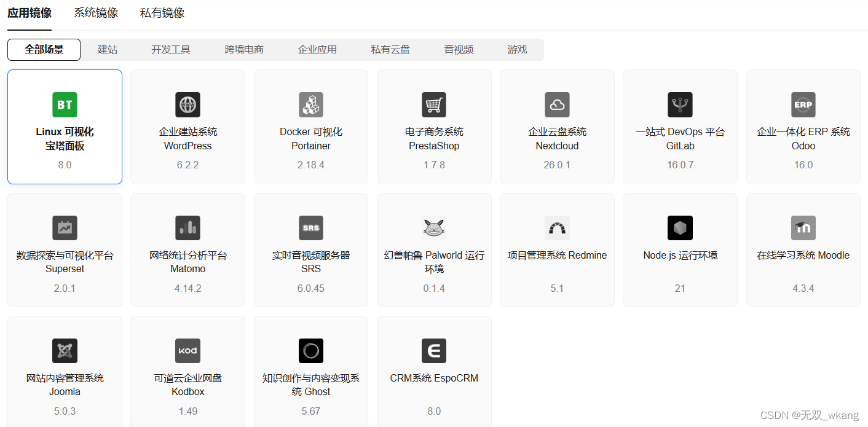Image resolution: width=868 pixels, height=427 pixels.
Task: Click the Nextcloud cloud icon
Action: click(557, 105)
